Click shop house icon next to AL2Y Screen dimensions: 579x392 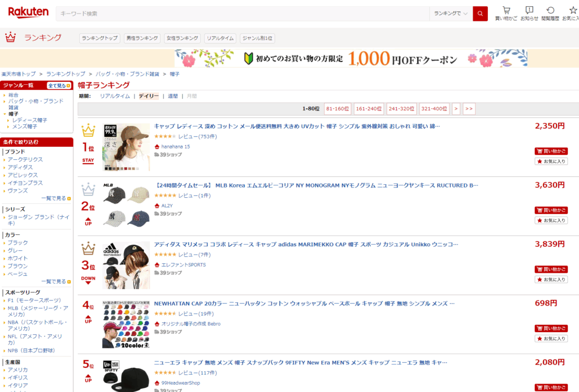157,206
